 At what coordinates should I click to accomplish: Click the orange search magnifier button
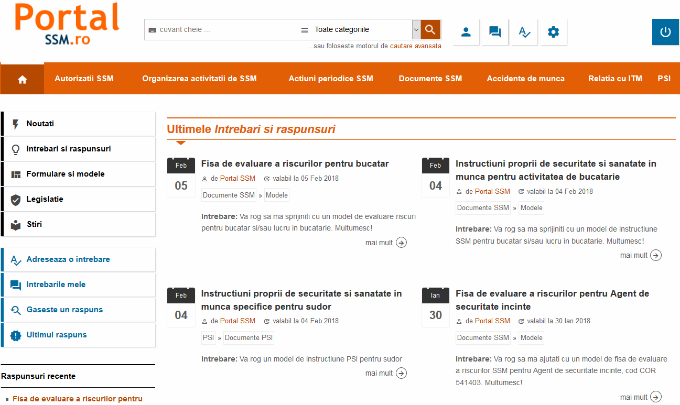pyautogui.click(x=430, y=31)
